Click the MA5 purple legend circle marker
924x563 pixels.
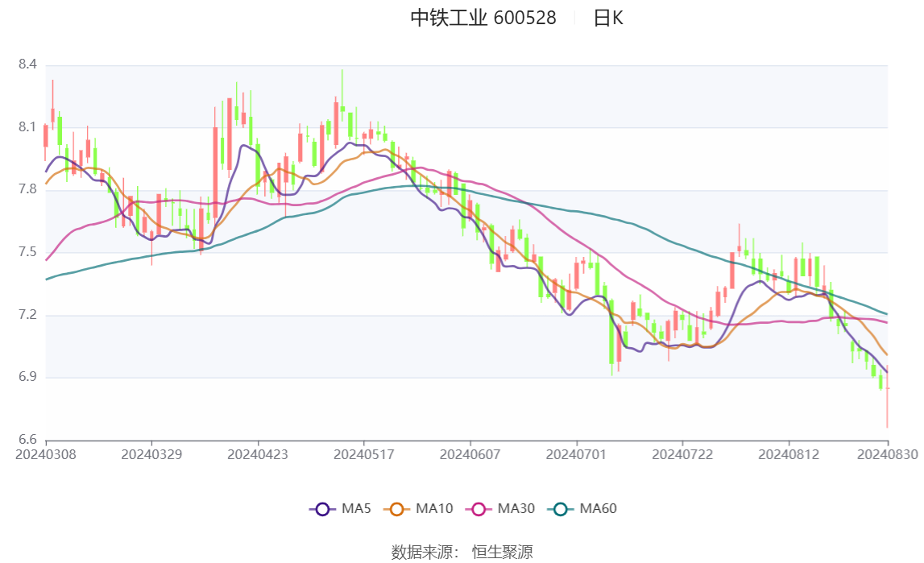322,509
